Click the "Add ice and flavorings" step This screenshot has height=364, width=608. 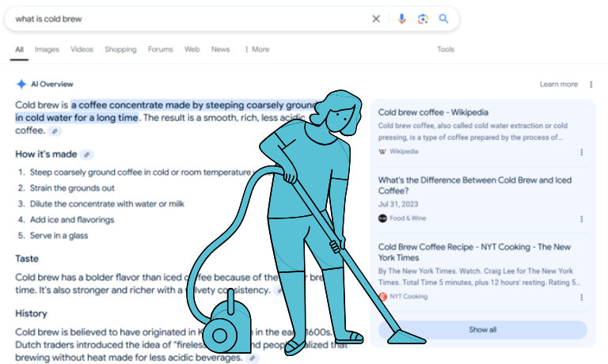click(72, 220)
